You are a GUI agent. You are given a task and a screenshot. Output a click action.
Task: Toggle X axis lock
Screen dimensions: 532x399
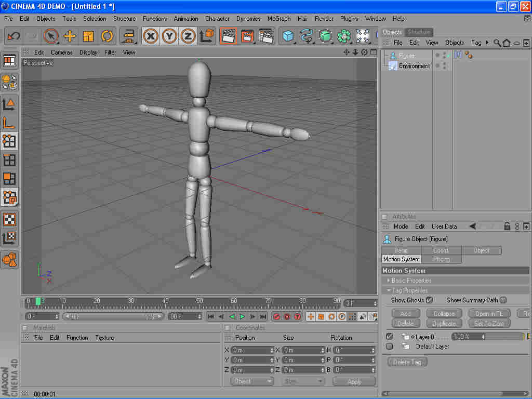pyautogui.click(x=151, y=36)
